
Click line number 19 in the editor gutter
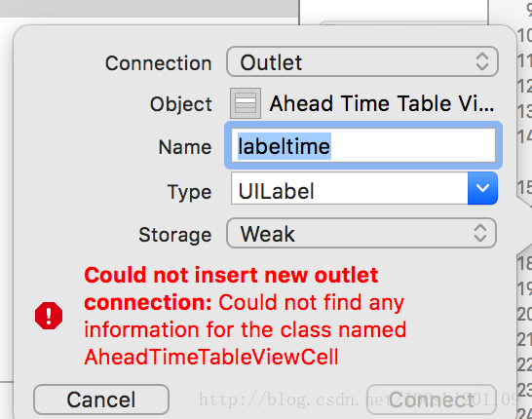(524, 289)
